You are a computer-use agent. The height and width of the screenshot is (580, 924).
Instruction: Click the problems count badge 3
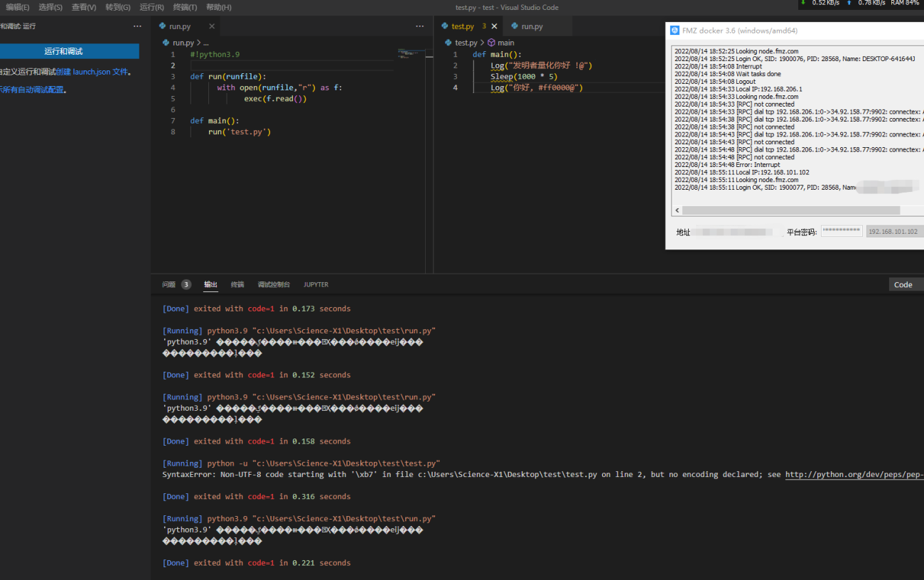coord(186,284)
